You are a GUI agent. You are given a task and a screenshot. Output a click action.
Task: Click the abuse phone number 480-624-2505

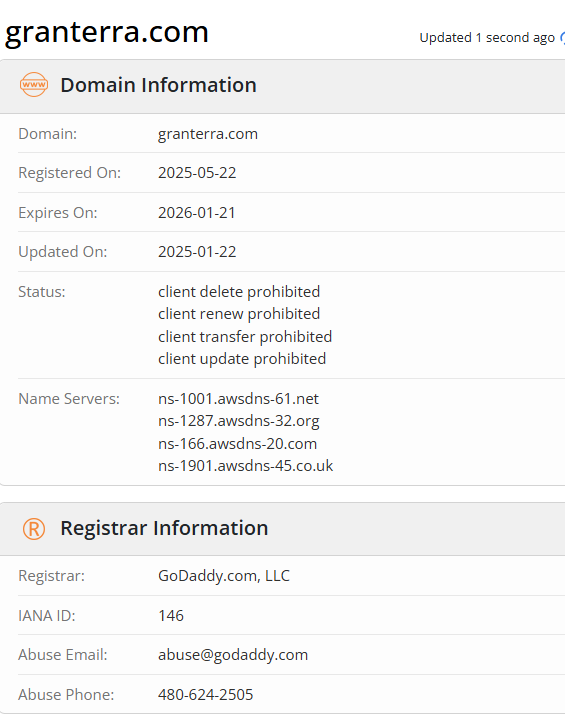205,695
